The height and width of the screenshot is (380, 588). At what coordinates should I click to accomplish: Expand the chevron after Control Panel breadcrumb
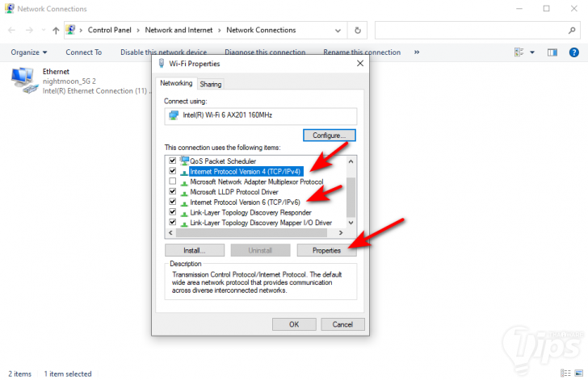[x=138, y=31]
